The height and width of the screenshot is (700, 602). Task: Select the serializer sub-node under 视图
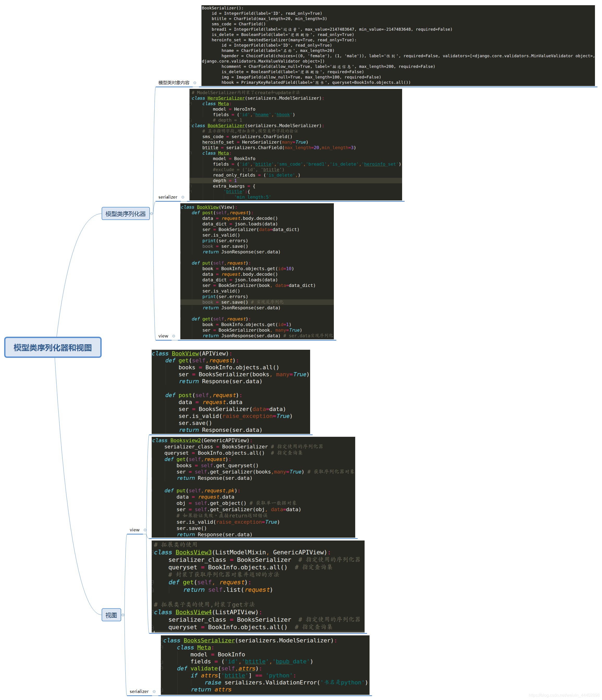coord(139,691)
